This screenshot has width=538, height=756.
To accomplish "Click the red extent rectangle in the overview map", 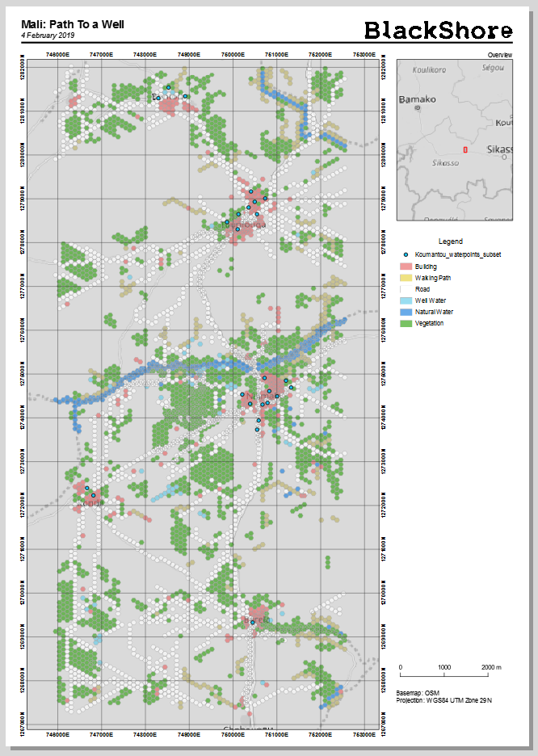I will click(x=465, y=150).
